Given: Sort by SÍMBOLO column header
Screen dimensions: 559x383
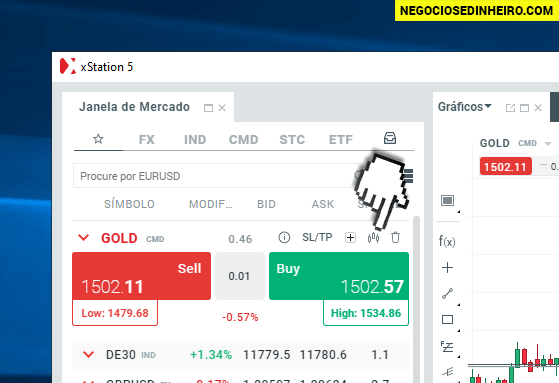Looking at the screenshot, I should click(x=129, y=204).
